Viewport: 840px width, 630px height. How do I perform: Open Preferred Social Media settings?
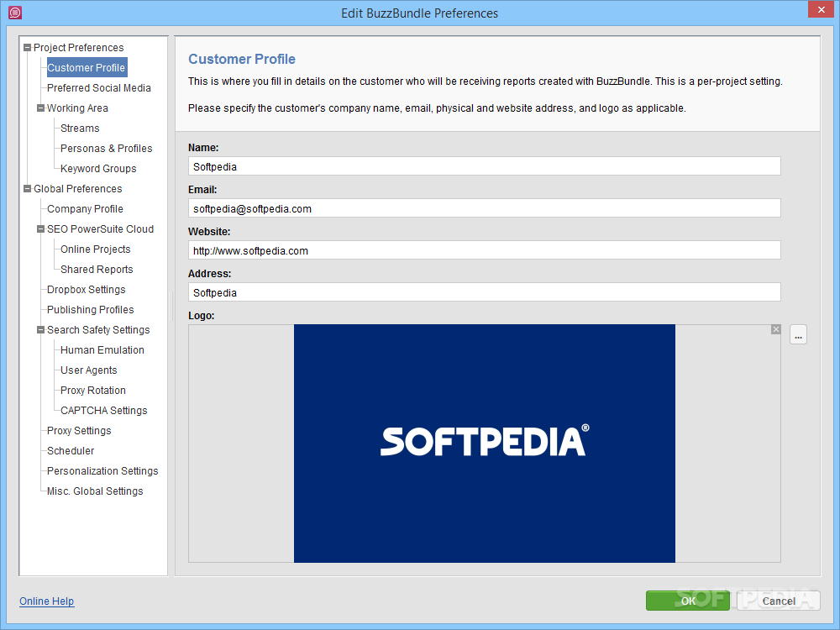[x=99, y=88]
